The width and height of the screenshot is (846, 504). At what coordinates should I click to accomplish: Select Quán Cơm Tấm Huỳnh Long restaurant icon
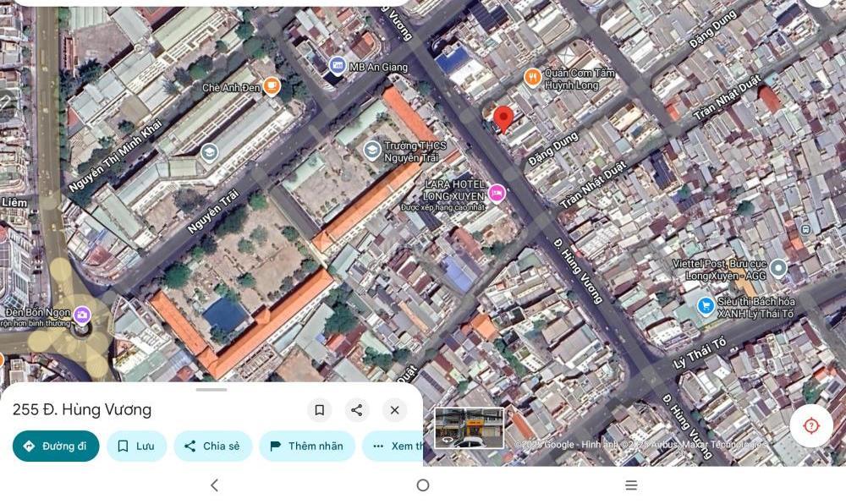(533, 78)
